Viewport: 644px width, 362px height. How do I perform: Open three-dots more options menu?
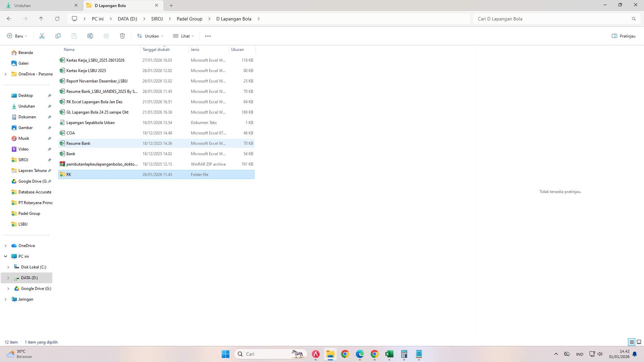point(208,36)
